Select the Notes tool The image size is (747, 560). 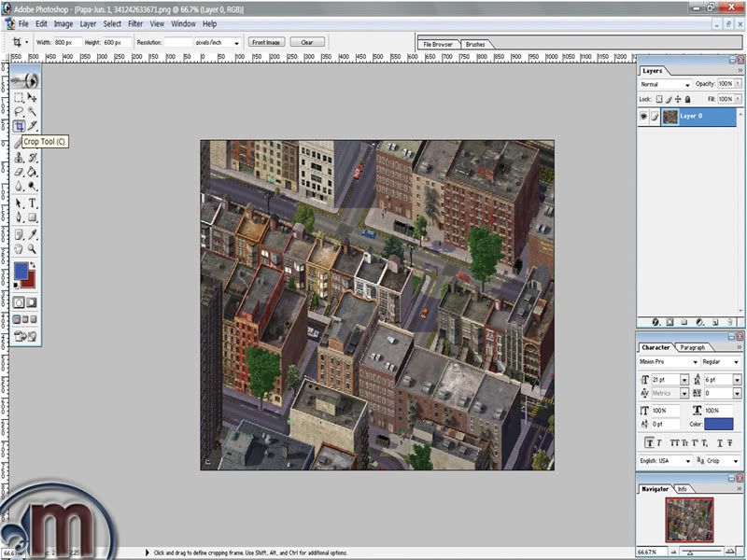[x=19, y=234]
